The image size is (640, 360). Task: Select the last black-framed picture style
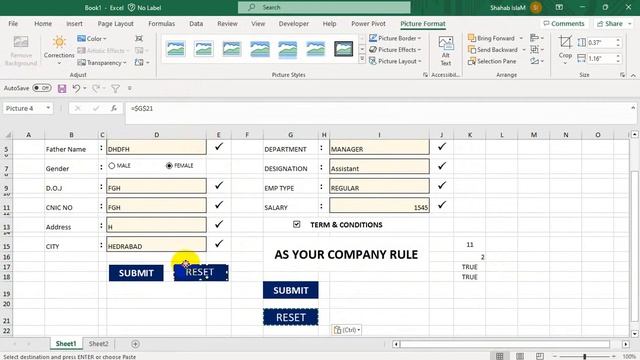[x=344, y=49]
